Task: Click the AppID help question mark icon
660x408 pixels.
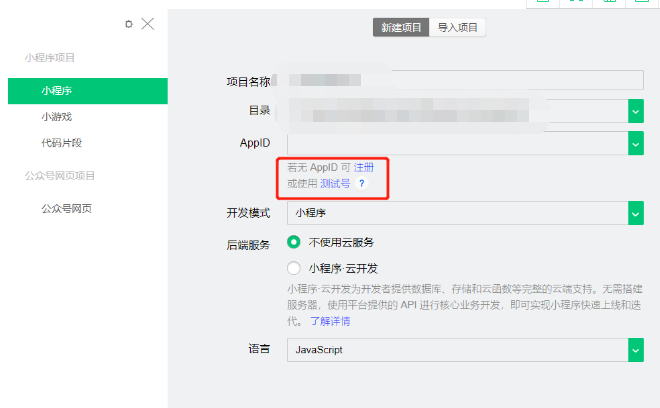Action: [x=361, y=184]
